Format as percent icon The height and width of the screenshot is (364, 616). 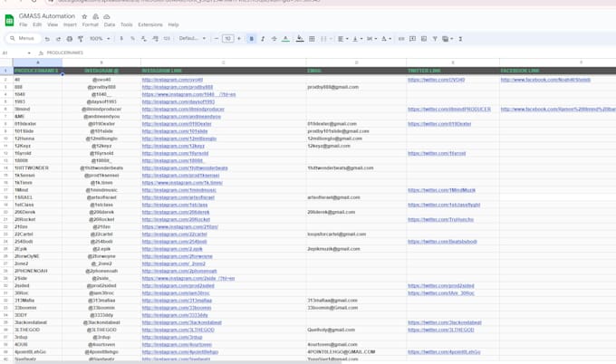pyautogui.click(x=132, y=38)
